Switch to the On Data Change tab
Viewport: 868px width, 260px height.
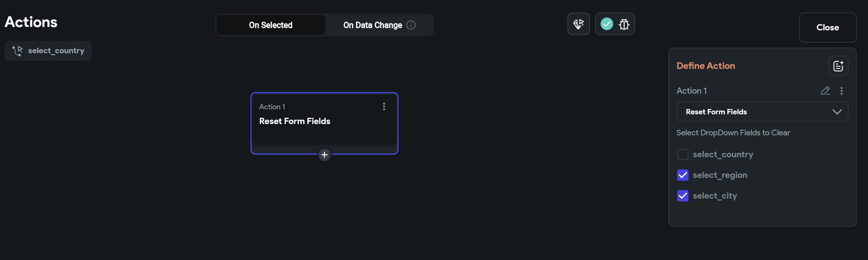(x=372, y=25)
